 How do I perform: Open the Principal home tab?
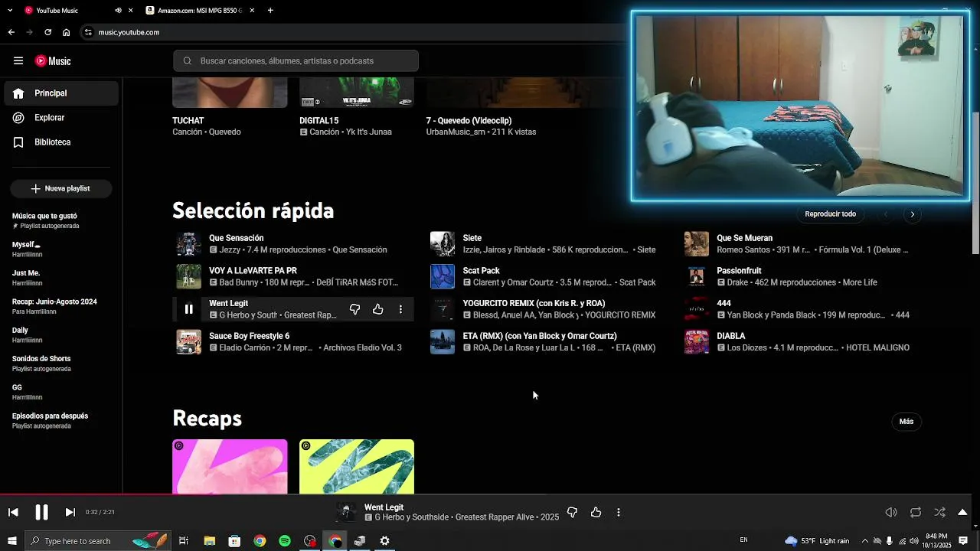coord(61,93)
